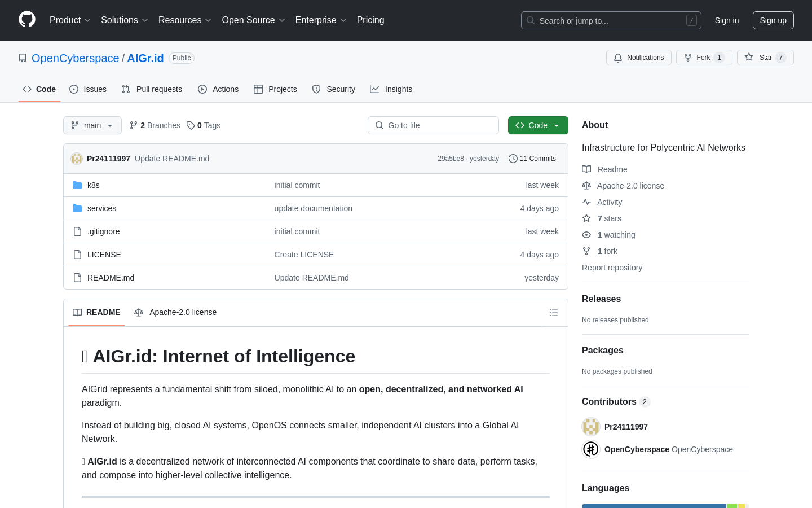Switch to the Actions tab
The width and height of the screenshot is (812, 508).
click(218, 89)
